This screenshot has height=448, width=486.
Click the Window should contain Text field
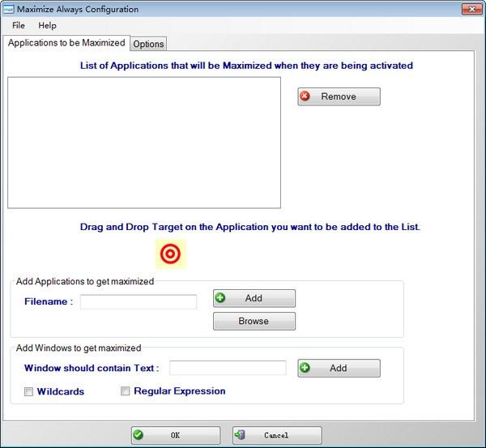click(227, 368)
